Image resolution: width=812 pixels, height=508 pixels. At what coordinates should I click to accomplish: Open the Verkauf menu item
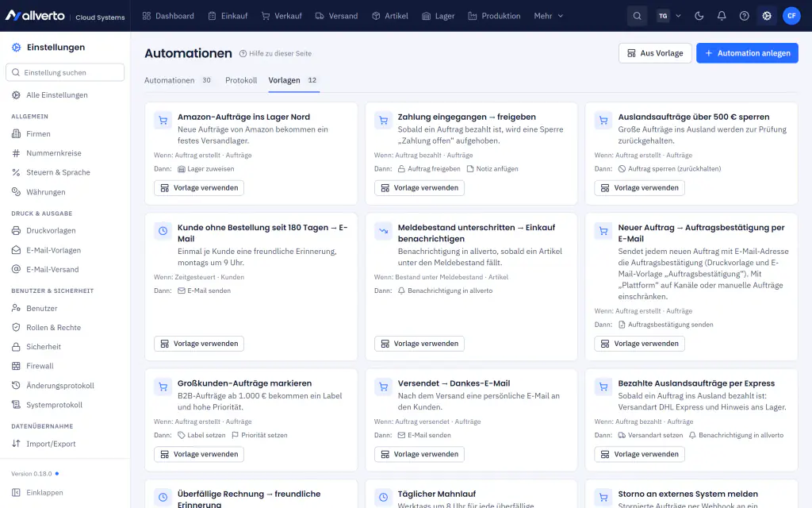[x=282, y=16]
